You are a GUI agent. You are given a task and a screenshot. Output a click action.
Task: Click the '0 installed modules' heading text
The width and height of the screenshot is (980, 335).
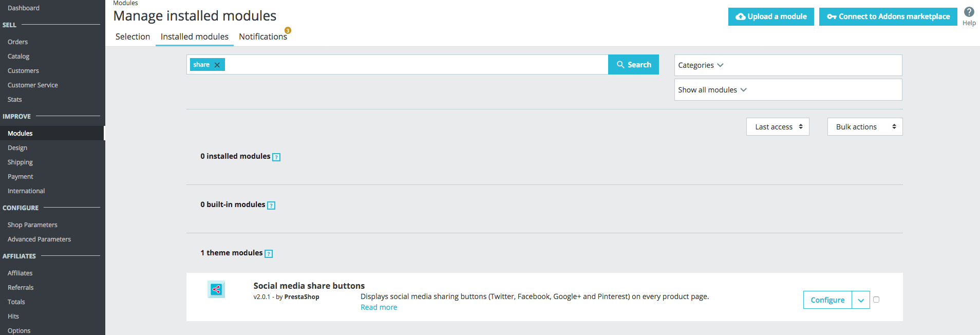point(235,156)
